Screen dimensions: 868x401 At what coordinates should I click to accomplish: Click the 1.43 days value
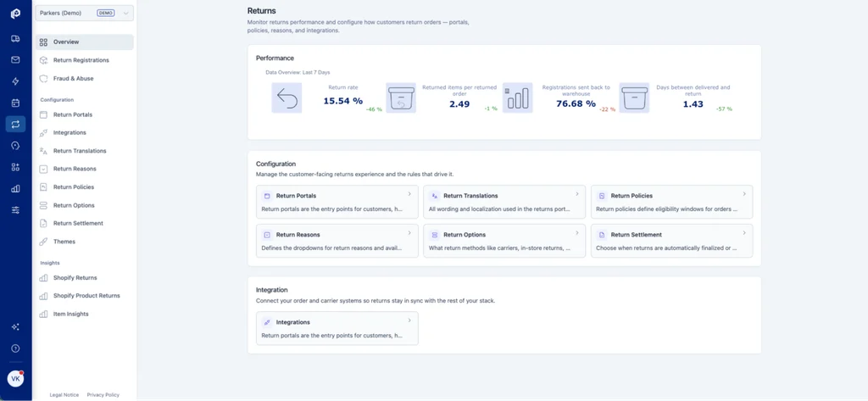pos(693,104)
